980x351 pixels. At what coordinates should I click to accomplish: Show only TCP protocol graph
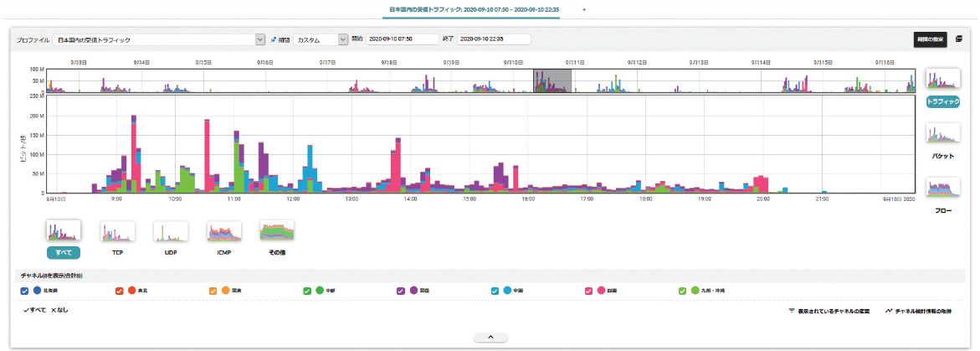[117, 231]
